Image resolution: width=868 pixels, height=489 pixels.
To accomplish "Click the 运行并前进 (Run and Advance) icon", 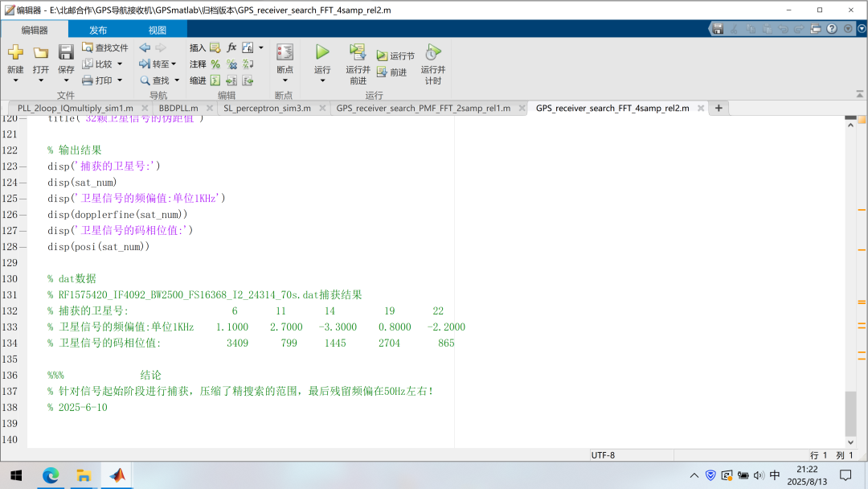I will (358, 53).
